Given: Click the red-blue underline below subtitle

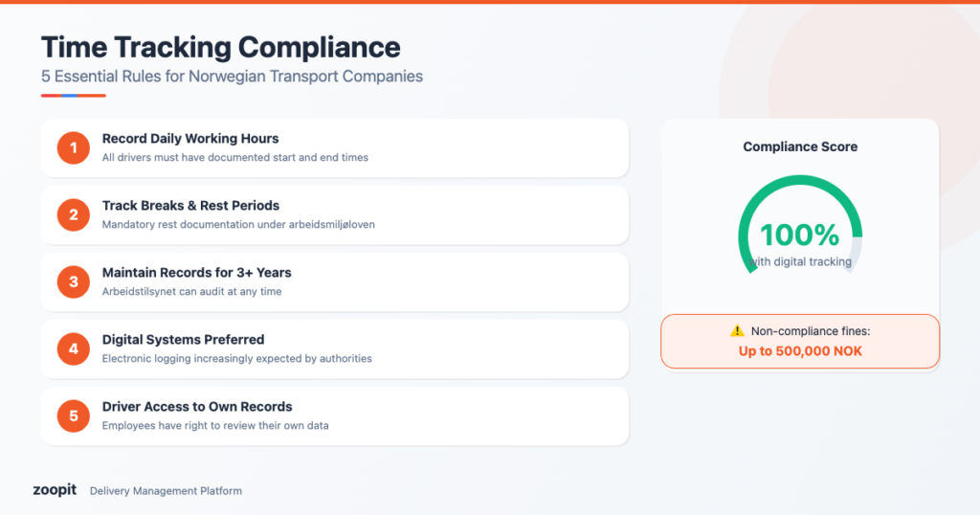Looking at the screenshot, I should click(x=73, y=95).
